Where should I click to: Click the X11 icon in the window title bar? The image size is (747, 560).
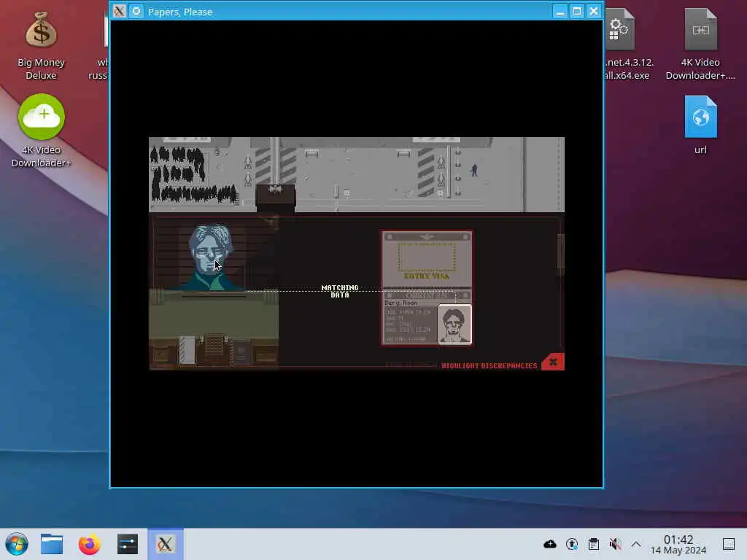120,11
